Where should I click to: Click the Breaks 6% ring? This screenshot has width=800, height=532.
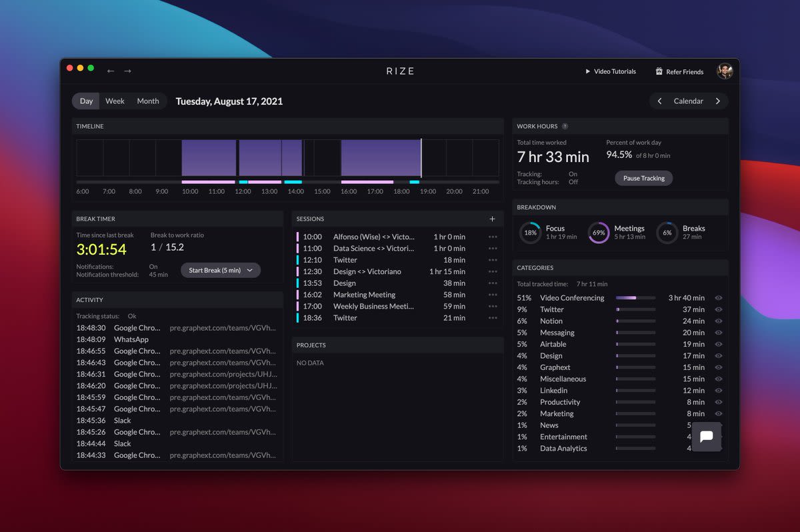click(x=667, y=233)
